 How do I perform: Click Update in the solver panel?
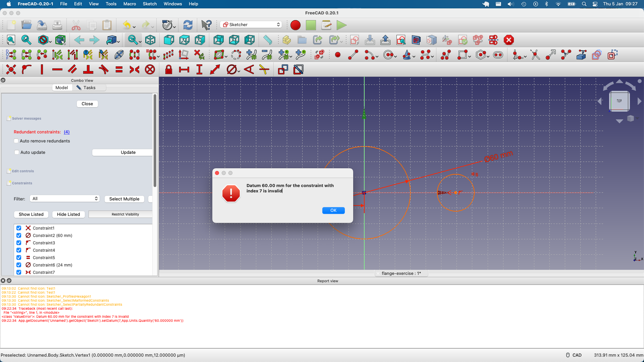pyautogui.click(x=128, y=152)
